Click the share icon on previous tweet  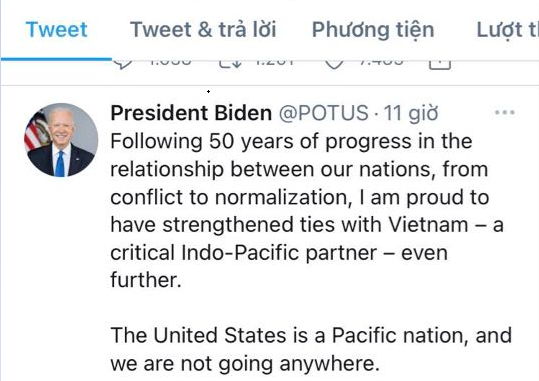click(x=440, y=64)
